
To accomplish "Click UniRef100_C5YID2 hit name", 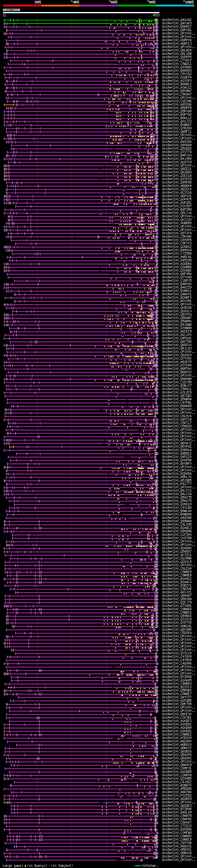I will (177, 74).
